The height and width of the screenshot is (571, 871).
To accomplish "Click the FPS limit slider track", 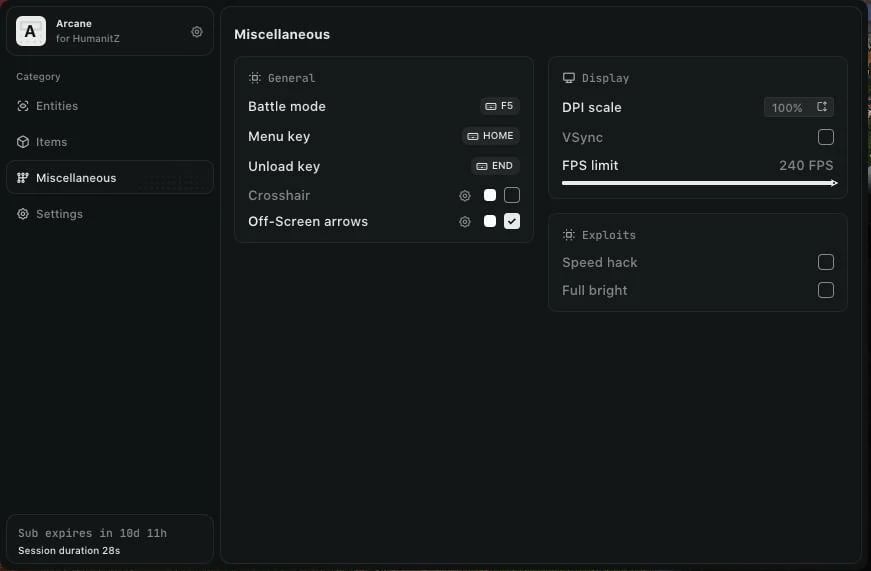I will point(698,183).
